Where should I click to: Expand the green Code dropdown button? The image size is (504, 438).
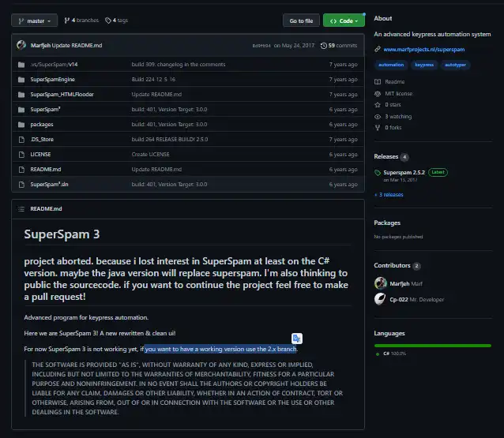(344, 21)
